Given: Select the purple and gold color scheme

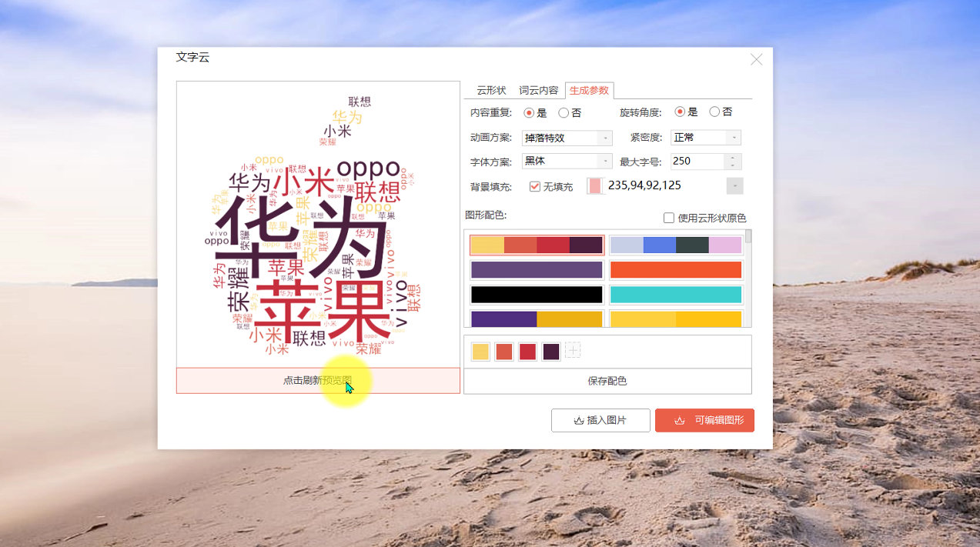Looking at the screenshot, I should (537, 319).
